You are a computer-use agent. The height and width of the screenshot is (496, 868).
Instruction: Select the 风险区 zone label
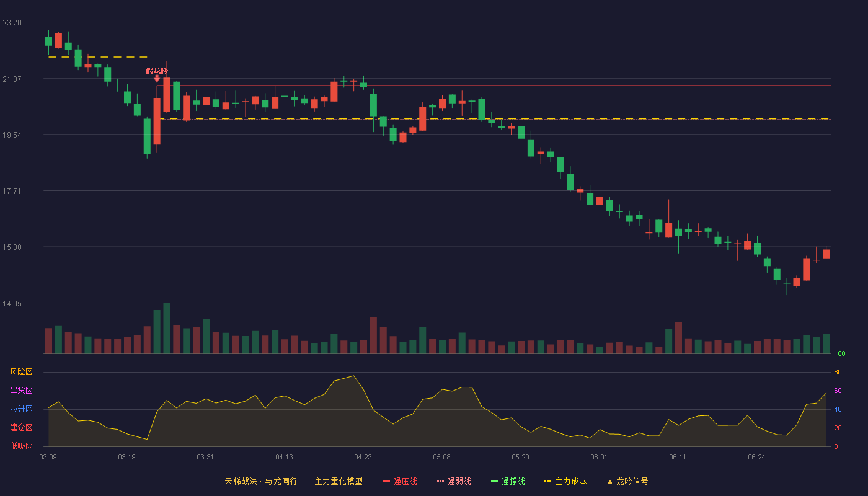(x=21, y=372)
